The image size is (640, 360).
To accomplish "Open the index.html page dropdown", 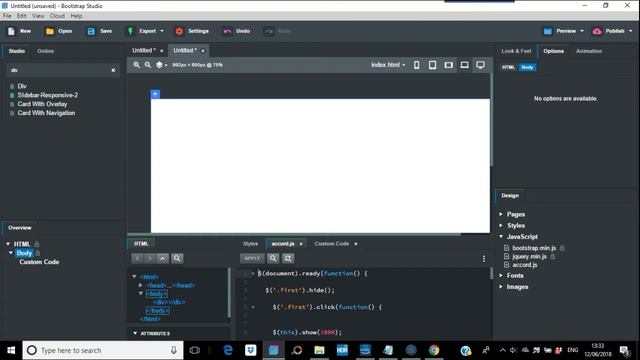I will pos(388,65).
